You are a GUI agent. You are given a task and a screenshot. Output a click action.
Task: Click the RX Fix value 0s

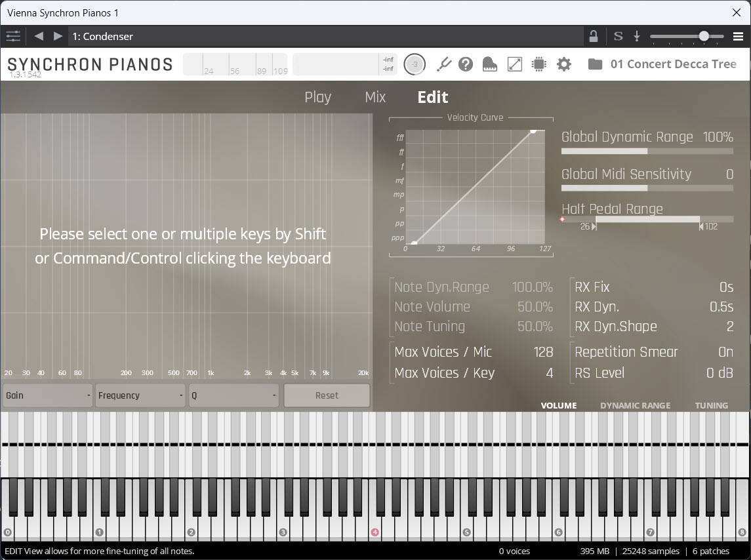tap(726, 287)
